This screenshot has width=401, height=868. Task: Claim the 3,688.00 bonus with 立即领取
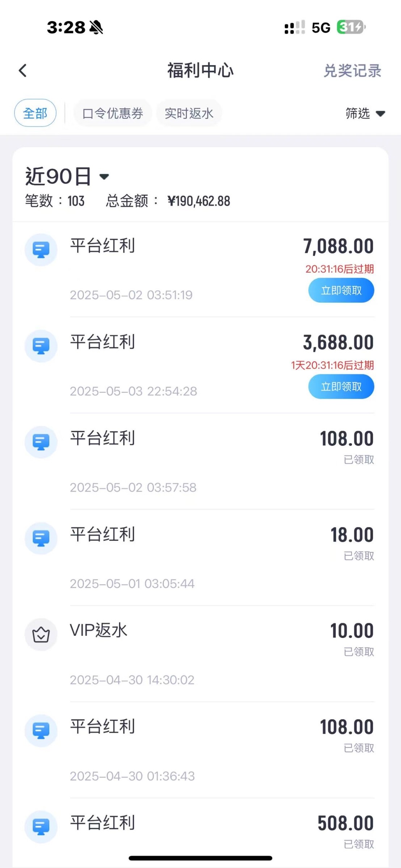[341, 387]
